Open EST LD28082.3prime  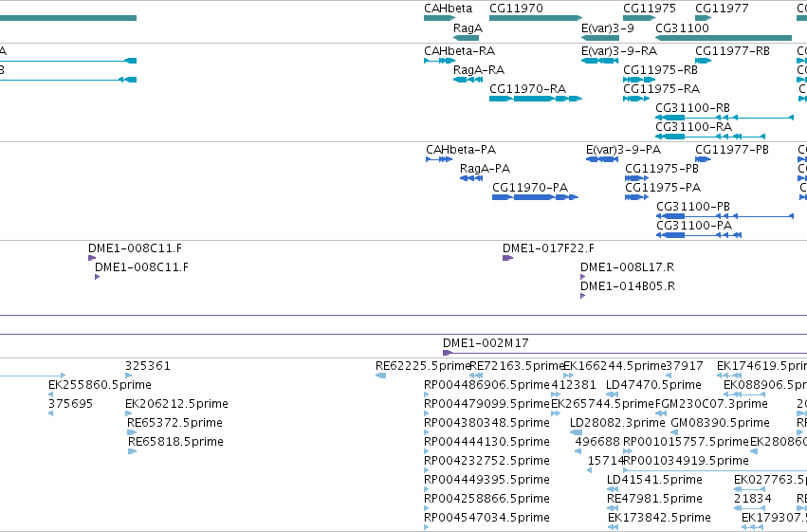tap(577, 432)
